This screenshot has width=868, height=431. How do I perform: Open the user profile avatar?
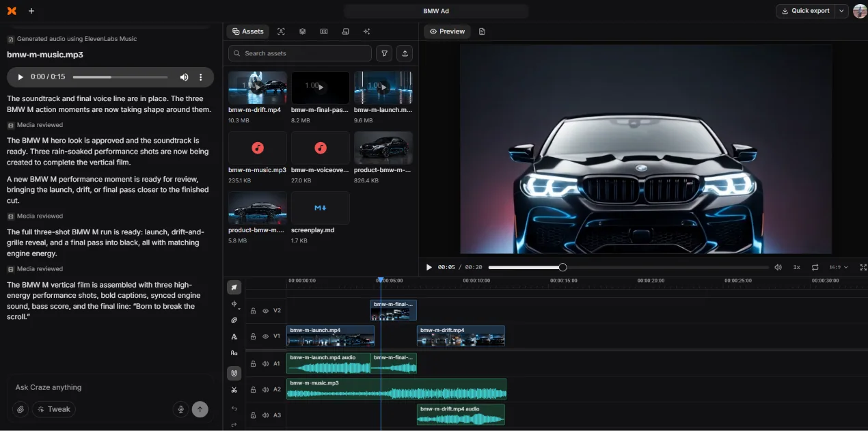click(x=860, y=11)
